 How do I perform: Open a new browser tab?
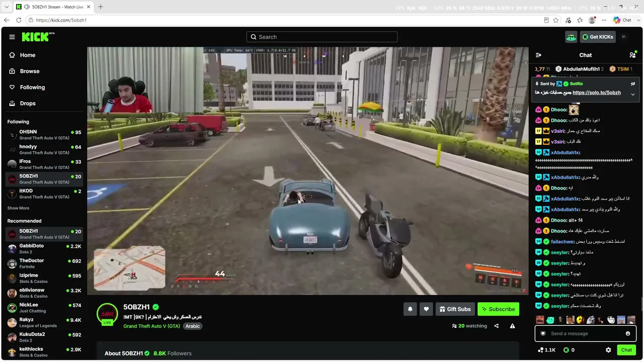100,7
